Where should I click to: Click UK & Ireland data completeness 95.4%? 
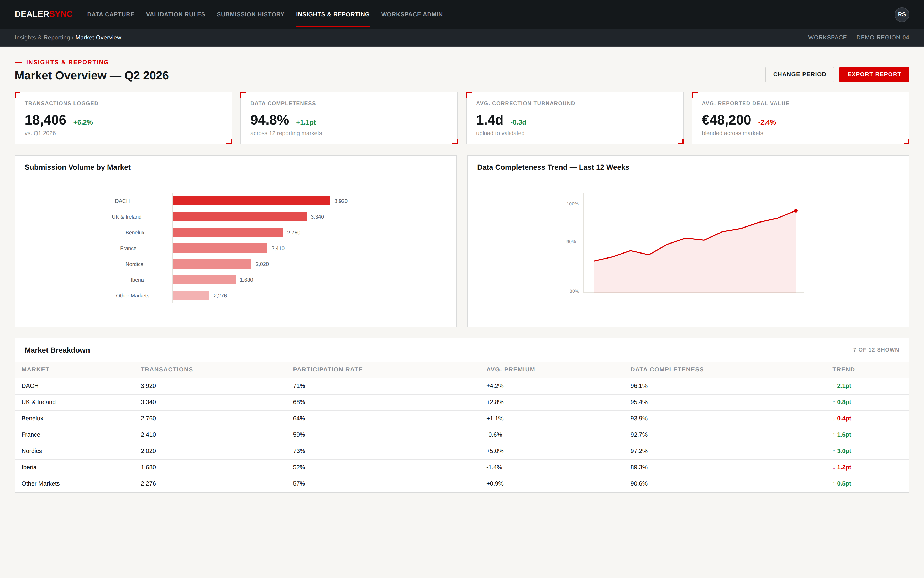click(x=639, y=402)
